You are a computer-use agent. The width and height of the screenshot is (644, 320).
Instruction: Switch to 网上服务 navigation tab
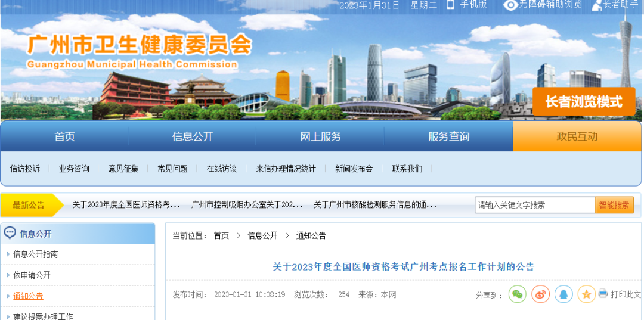(320, 136)
